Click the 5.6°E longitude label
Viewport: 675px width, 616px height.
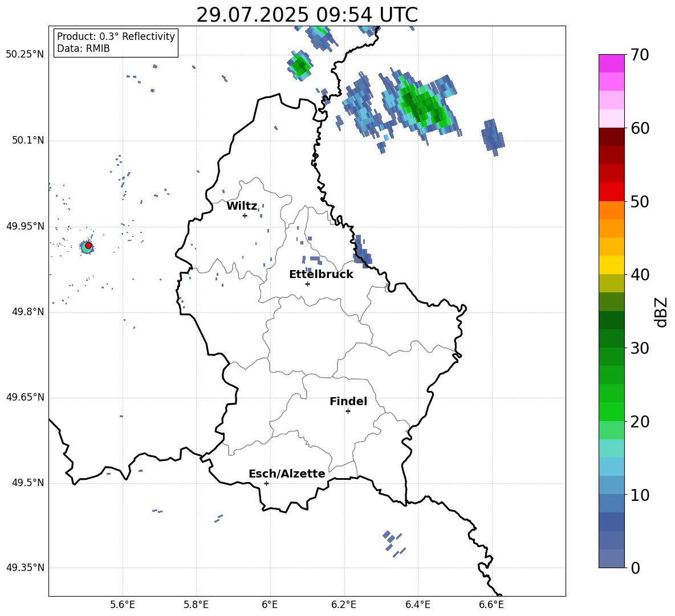123,605
